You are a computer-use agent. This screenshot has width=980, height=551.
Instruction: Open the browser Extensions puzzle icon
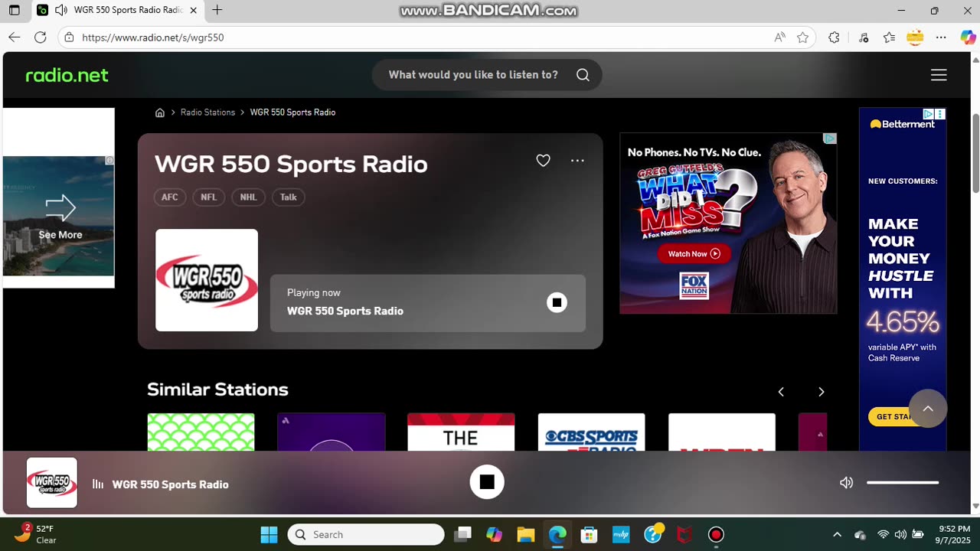point(834,37)
